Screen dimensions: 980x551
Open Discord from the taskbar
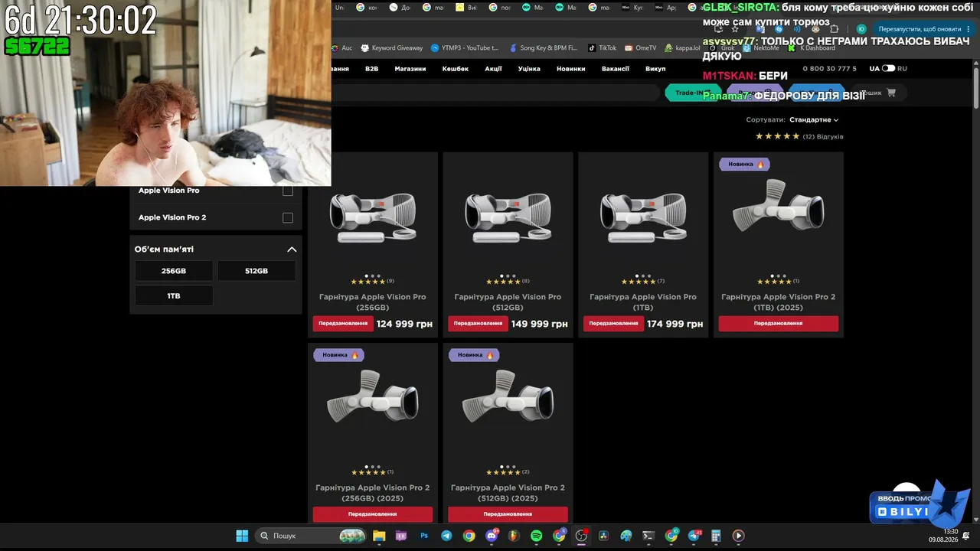pos(492,536)
